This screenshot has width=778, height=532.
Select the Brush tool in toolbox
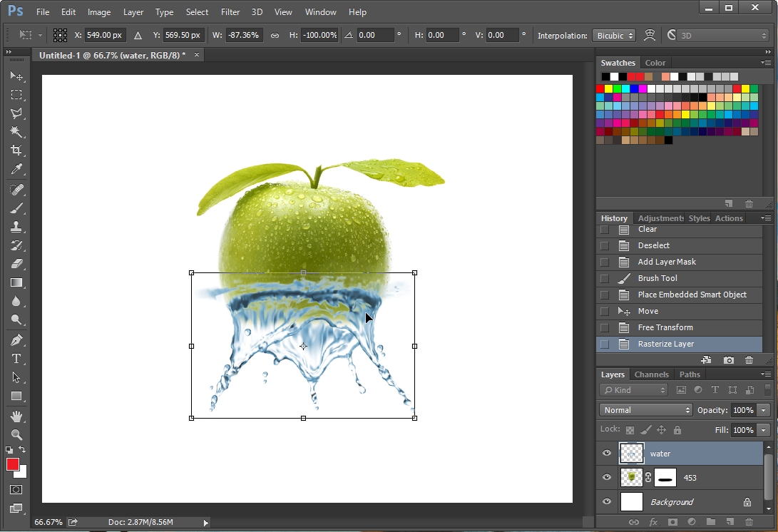16,208
